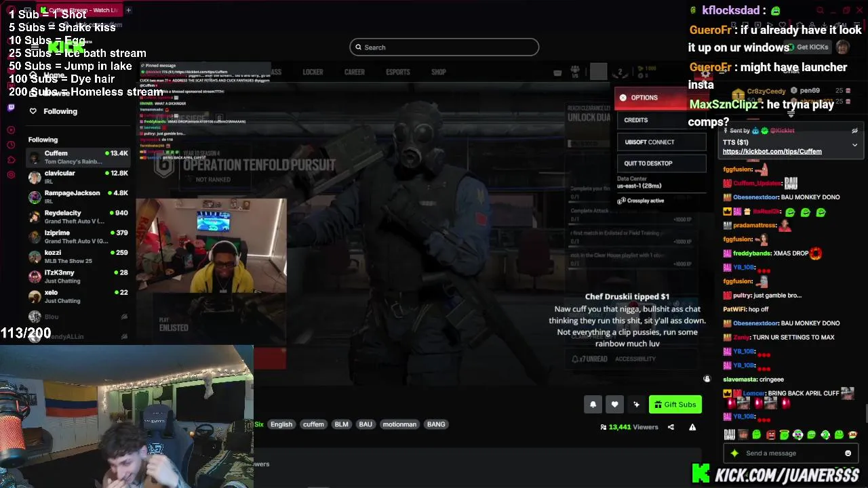Click the green sparkle icon in the message box
This screenshot has height=488, width=868.
tap(734, 453)
